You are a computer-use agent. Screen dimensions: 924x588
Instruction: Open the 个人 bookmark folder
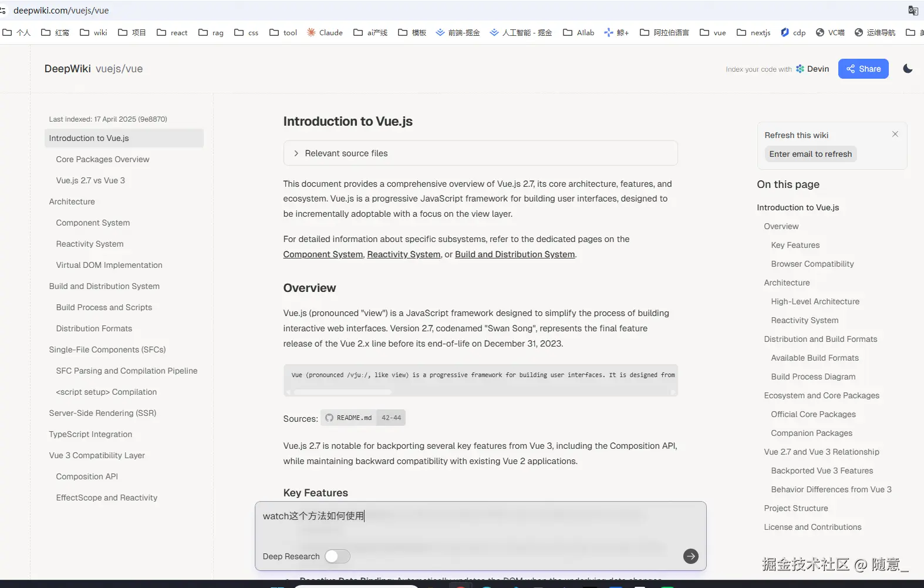click(x=16, y=33)
